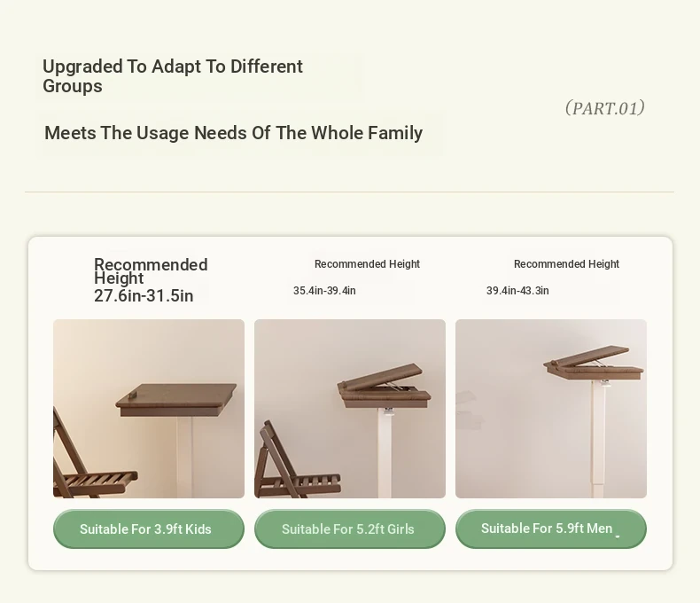The image size is (700, 603).
Task: Click the PART.01 label
Action: [x=604, y=108]
